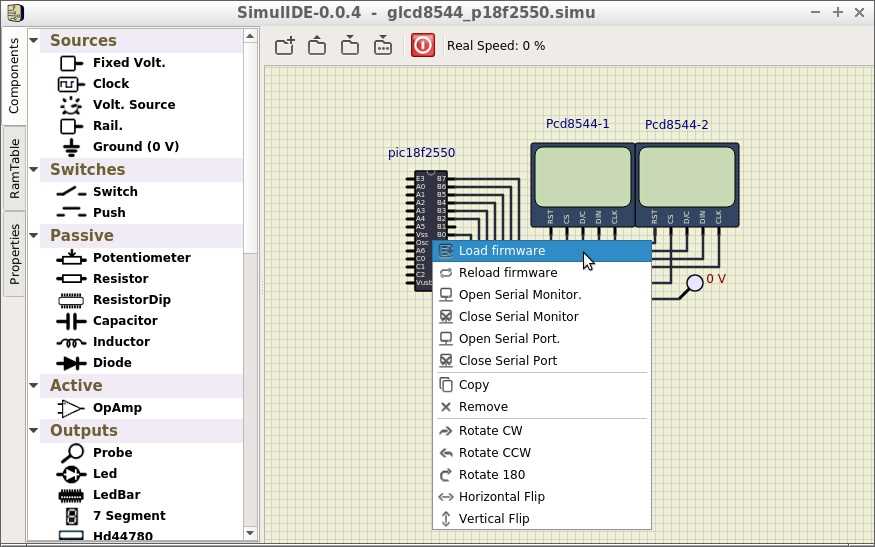Collapse the Passive category
This screenshot has height=547, width=875.
33,235
